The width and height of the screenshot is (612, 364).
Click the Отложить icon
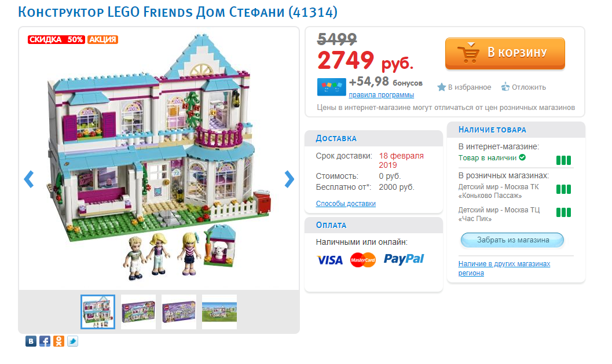(x=505, y=87)
